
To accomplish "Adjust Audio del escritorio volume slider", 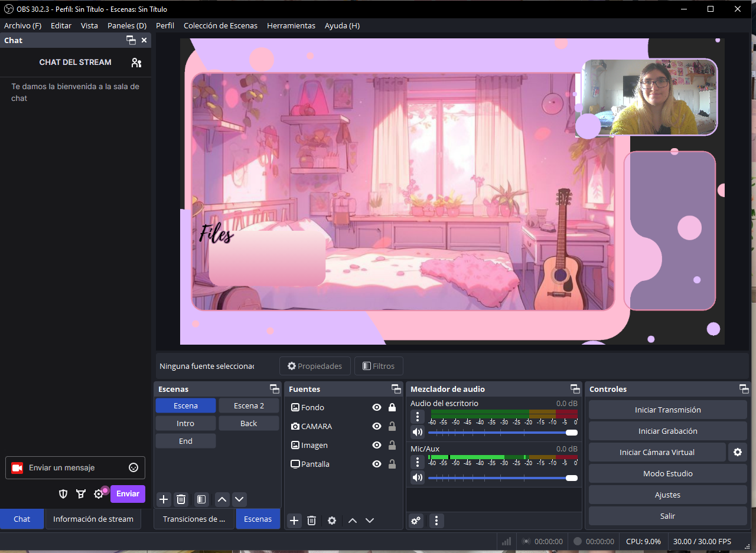I will coord(503,433).
